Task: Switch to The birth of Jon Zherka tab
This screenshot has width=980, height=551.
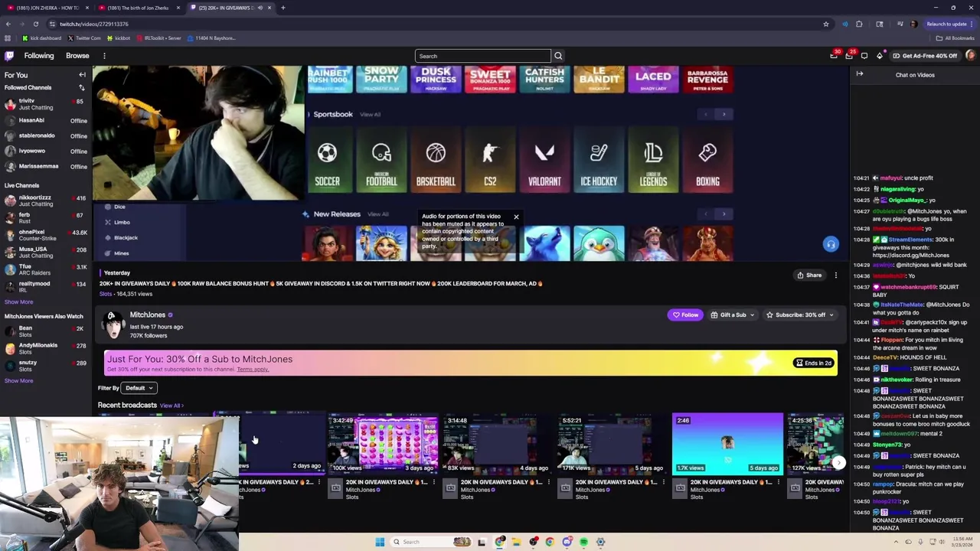Action: (x=138, y=8)
